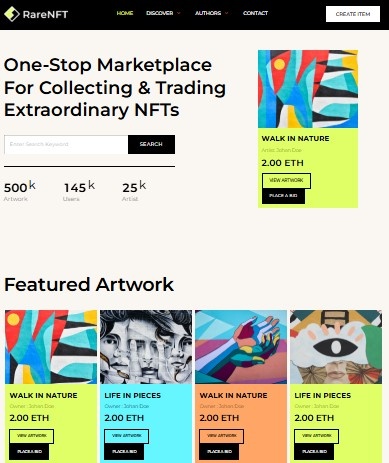Click View Artwork in the hero card
389x463 pixels.
(286, 180)
